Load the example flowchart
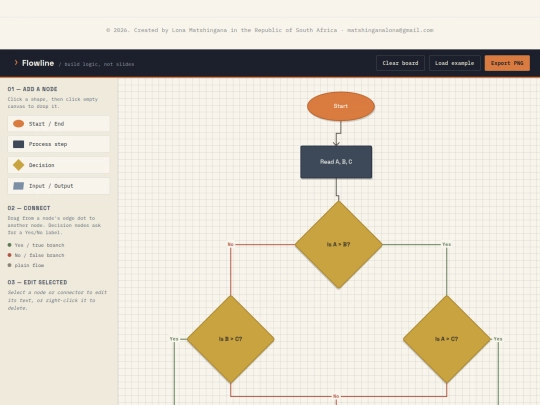This screenshot has width=540, height=405. (x=454, y=63)
